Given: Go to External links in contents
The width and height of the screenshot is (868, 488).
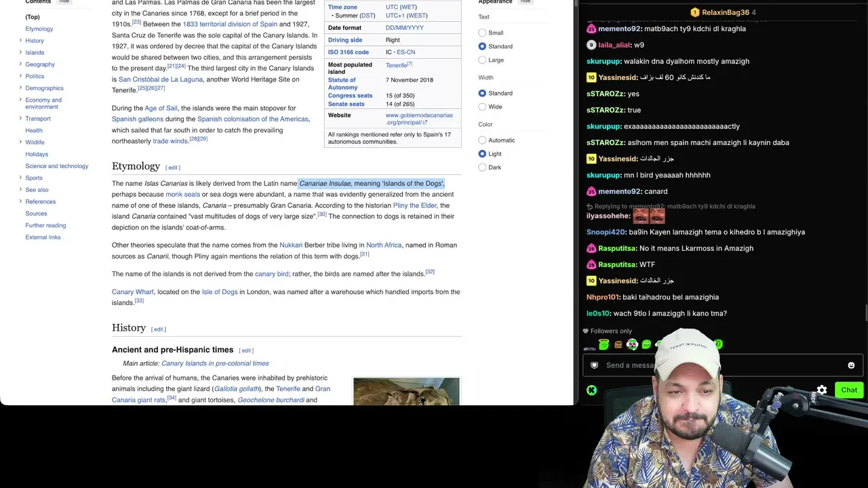Looking at the screenshot, I should click(43, 237).
